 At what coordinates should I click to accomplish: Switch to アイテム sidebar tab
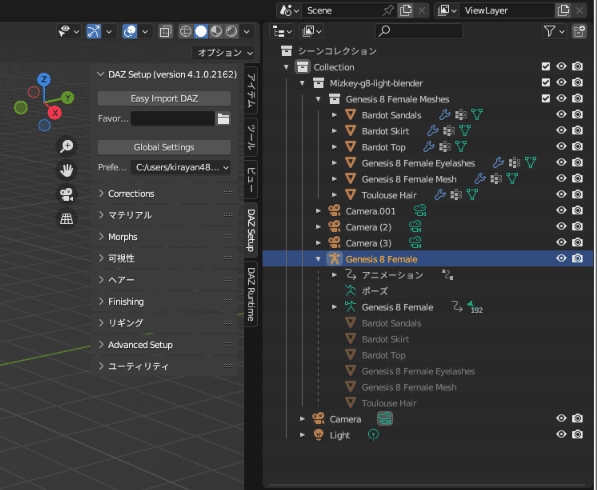click(x=251, y=90)
